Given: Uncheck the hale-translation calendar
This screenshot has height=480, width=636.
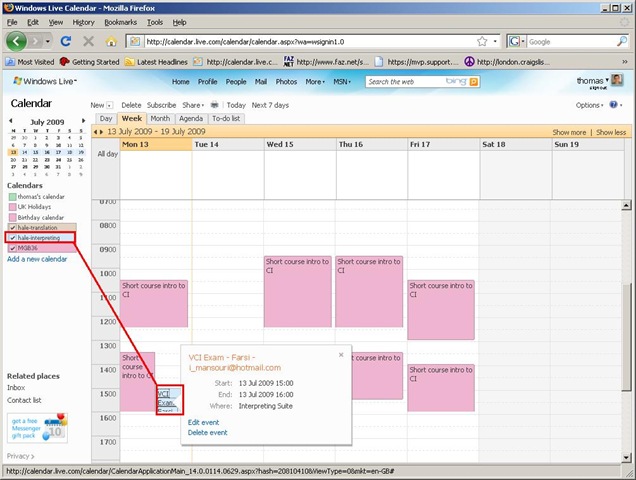Looking at the screenshot, I should tap(12, 228).
